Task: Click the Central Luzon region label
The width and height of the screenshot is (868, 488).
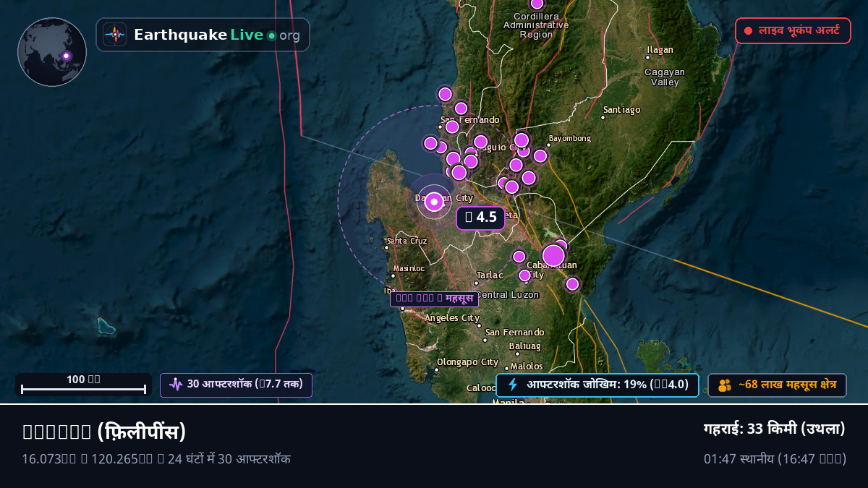Action: (x=508, y=295)
